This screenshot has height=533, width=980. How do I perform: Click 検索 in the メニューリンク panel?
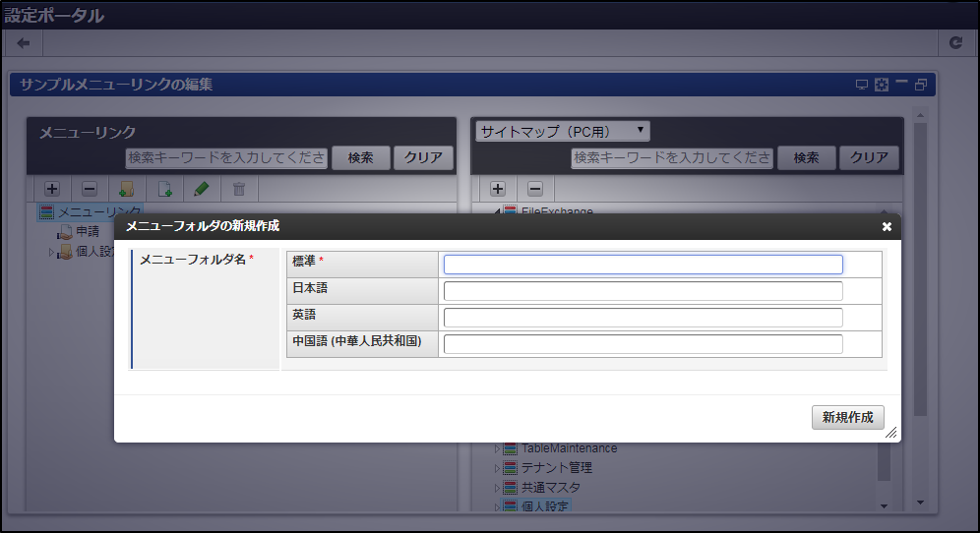pyautogui.click(x=361, y=158)
